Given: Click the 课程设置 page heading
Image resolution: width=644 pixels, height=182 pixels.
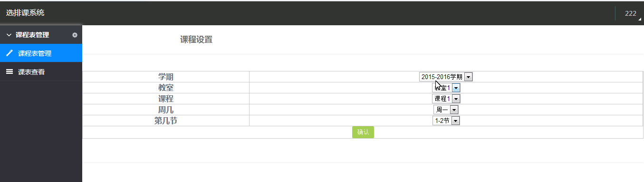Looking at the screenshot, I should coord(196,40).
